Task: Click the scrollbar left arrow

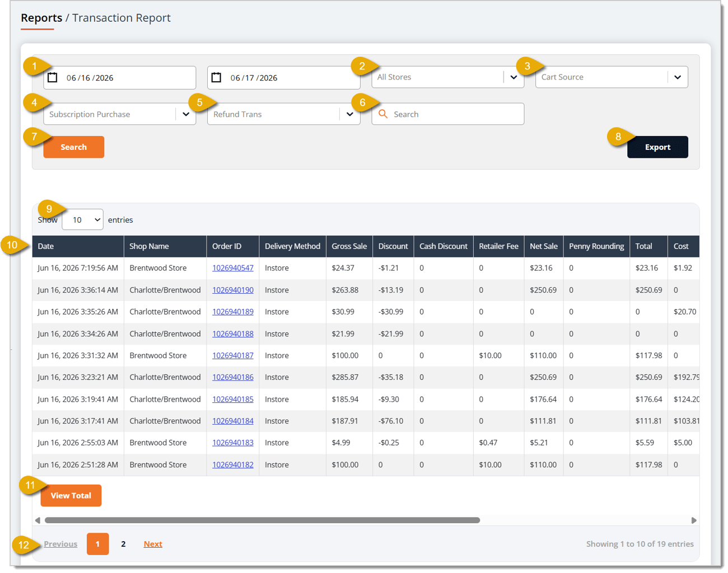Action: coord(38,520)
